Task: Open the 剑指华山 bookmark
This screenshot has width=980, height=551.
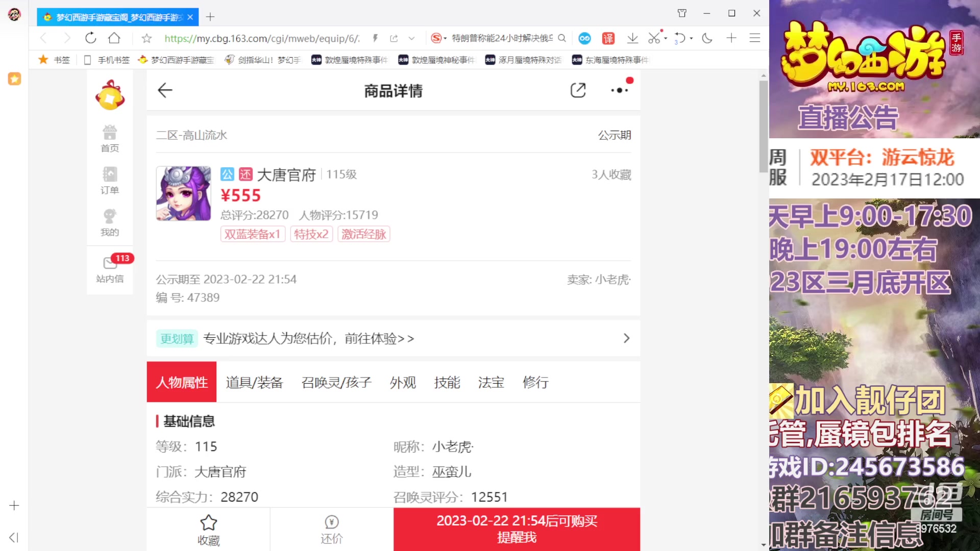Action: (x=263, y=60)
